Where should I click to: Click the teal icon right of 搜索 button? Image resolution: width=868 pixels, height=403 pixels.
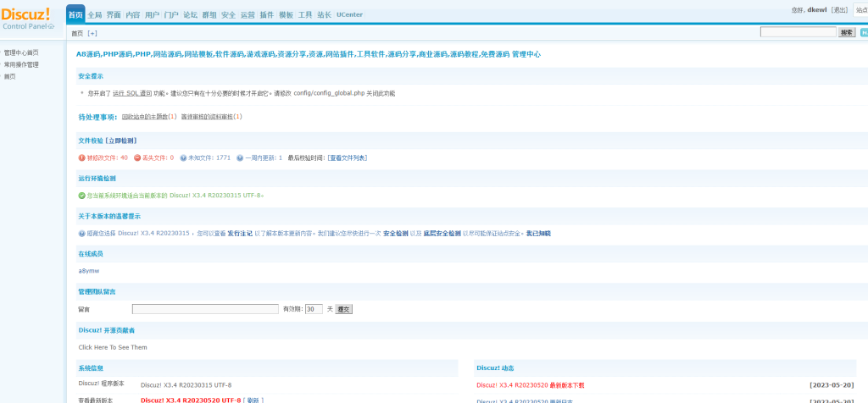tap(864, 33)
